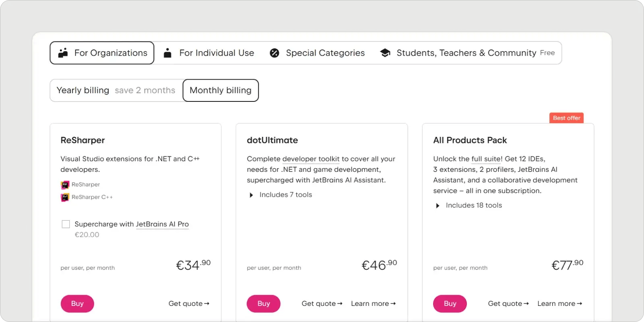
Task: Switch to the For Individual Use tab
Action: pos(217,53)
